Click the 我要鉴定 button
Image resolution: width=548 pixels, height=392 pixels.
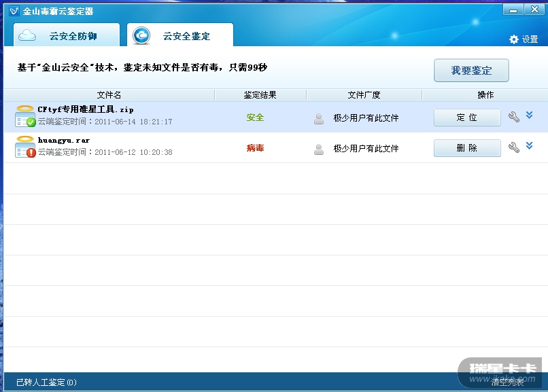[x=471, y=71]
